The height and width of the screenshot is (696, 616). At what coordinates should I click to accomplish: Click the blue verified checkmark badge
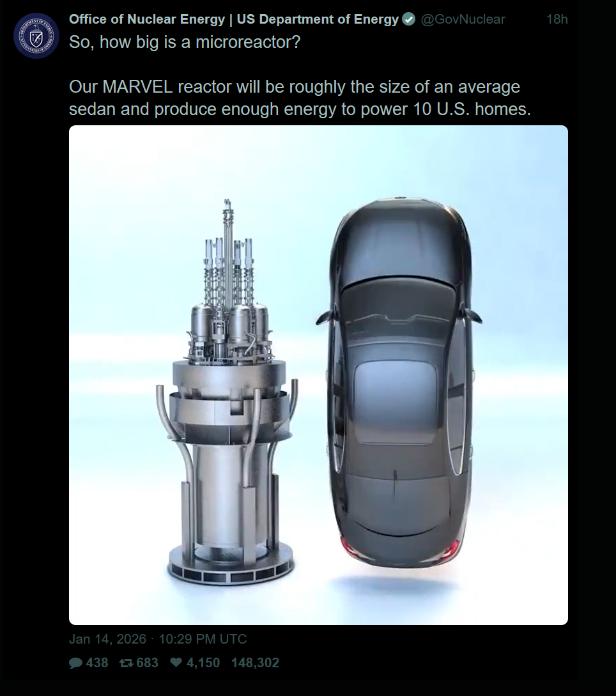coord(408,20)
